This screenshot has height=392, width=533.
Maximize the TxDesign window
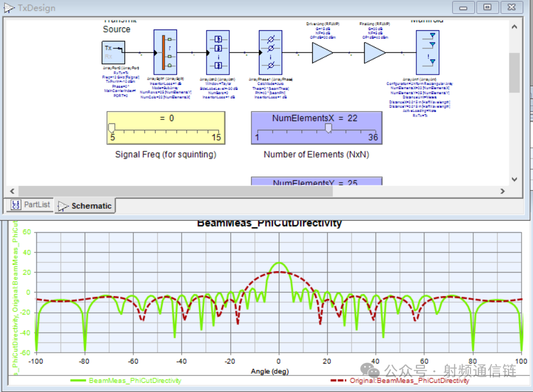pyautogui.click(x=487, y=7)
